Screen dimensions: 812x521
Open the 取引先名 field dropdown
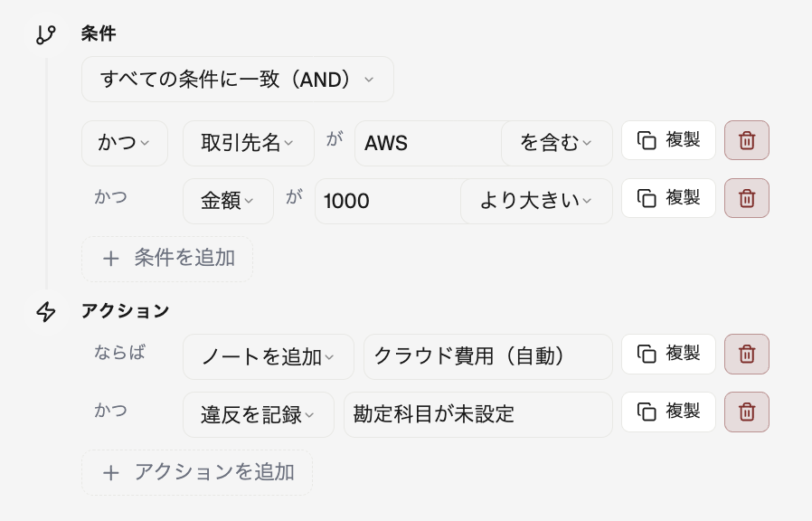[x=248, y=143]
